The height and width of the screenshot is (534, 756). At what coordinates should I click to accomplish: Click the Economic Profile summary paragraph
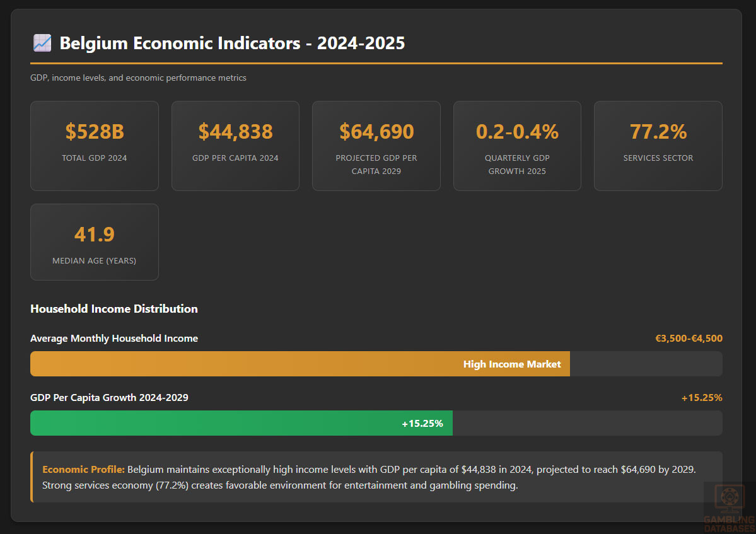pos(378,478)
